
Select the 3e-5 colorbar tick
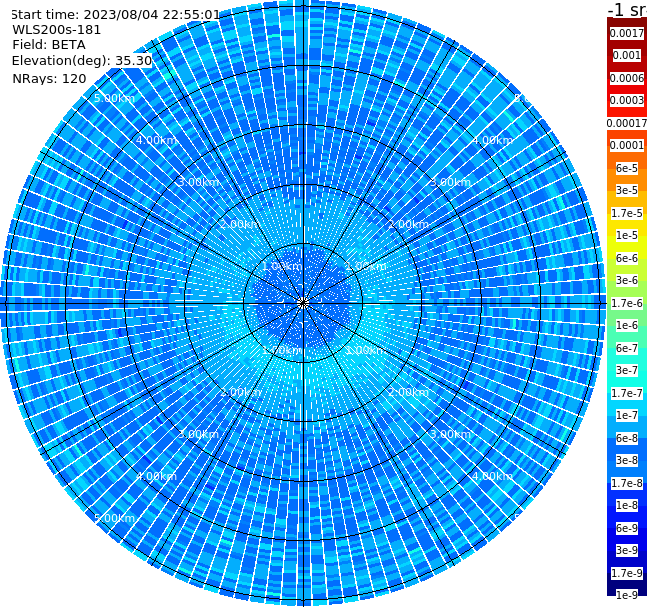[627, 190]
